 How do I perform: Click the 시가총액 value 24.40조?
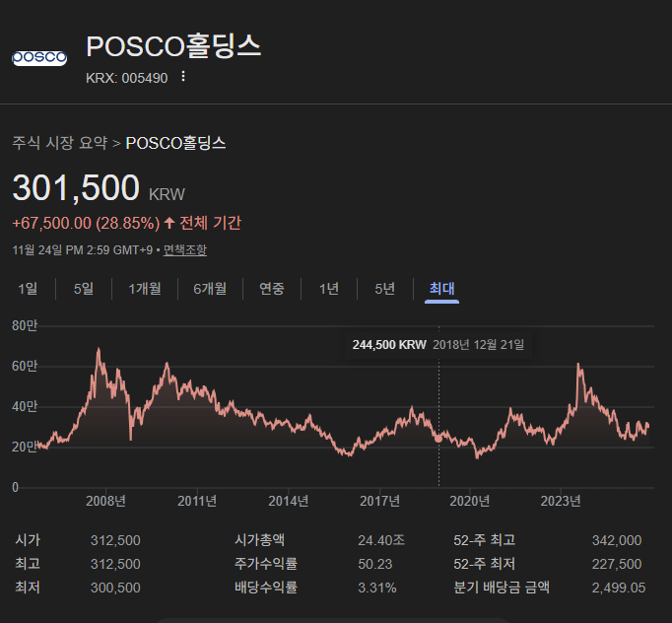coord(381,540)
